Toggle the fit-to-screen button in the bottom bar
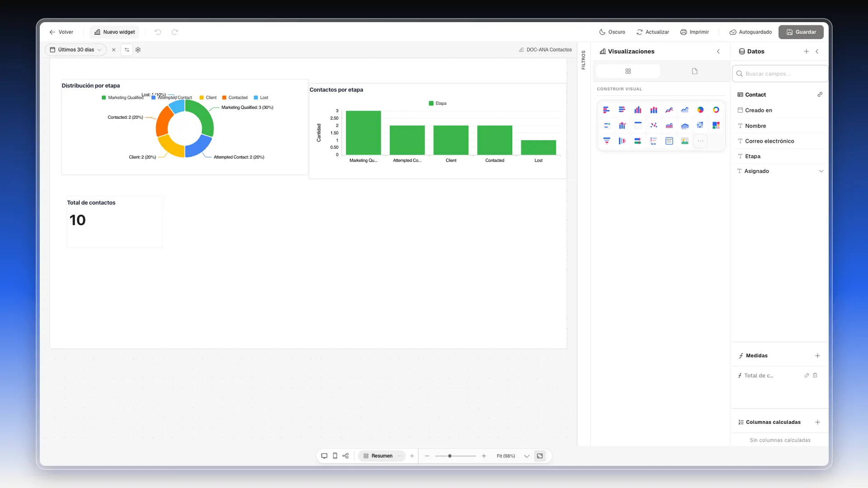Image resolution: width=868 pixels, height=488 pixels. 540,456
